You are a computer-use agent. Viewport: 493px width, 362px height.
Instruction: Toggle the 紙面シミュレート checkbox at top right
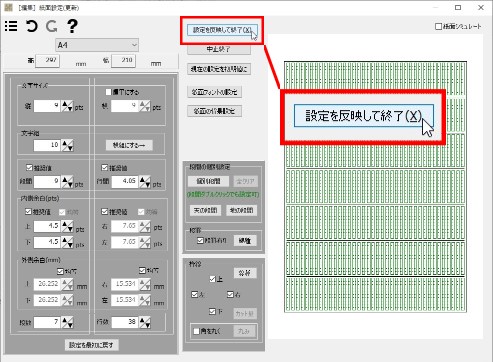pos(438,26)
